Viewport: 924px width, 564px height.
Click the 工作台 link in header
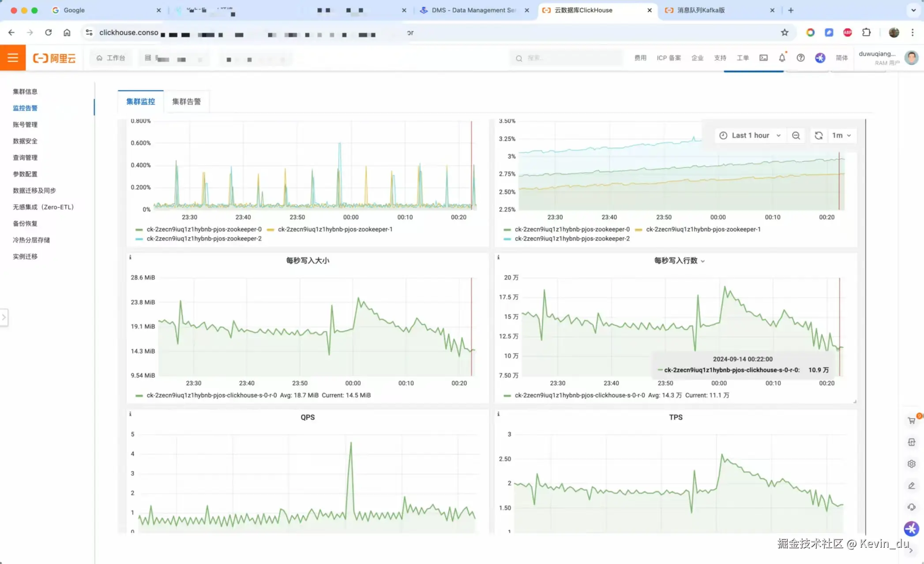tap(111, 58)
